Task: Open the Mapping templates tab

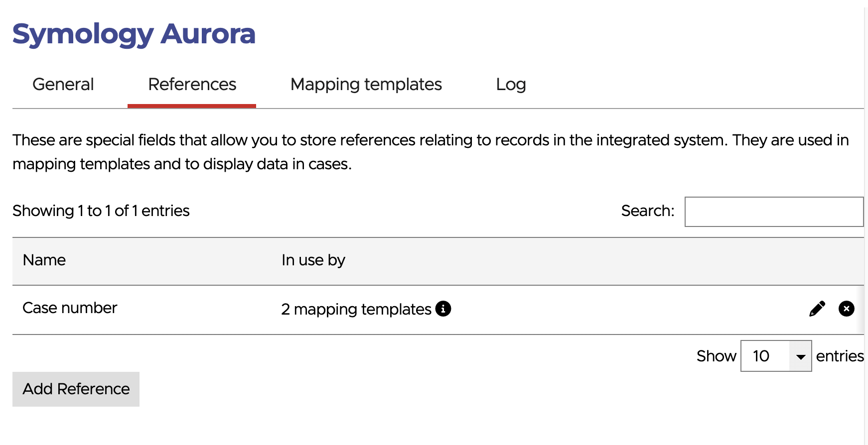Action: pyautogui.click(x=366, y=85)
